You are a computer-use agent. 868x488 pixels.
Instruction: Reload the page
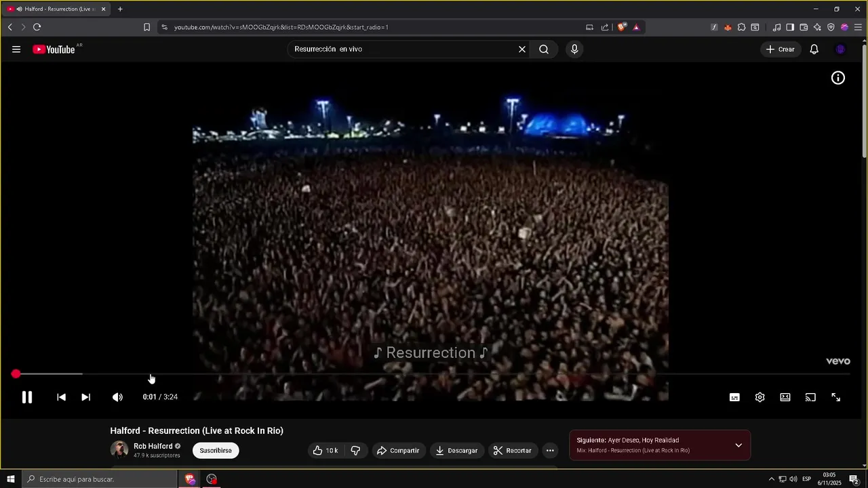pos(37,27)
